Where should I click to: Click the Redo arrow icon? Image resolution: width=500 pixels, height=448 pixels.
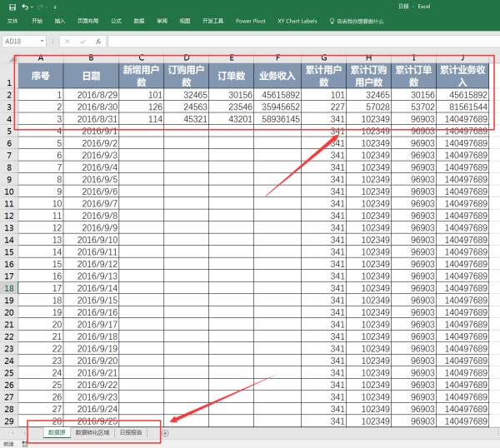click(40, 7)
